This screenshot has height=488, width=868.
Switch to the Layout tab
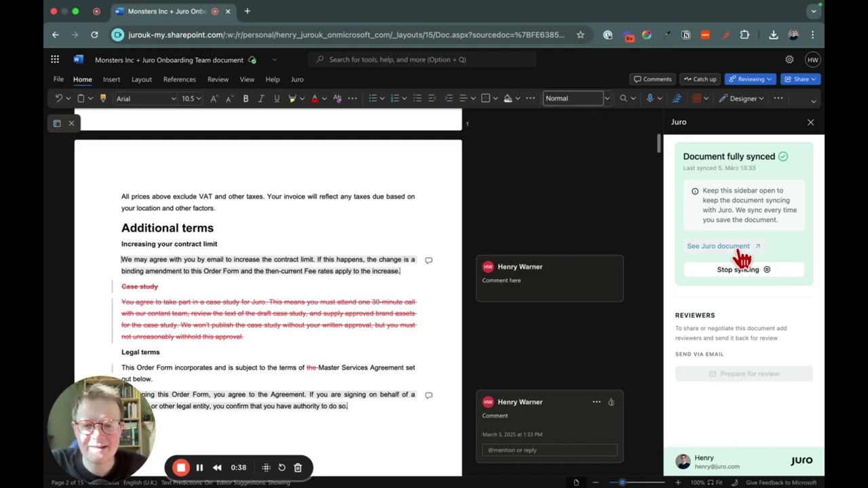141,79
